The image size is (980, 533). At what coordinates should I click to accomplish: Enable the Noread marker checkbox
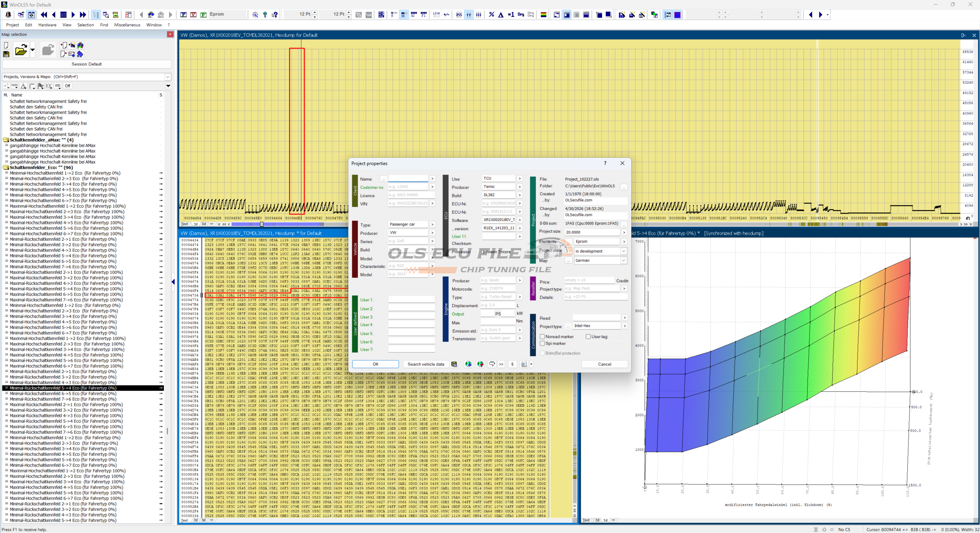pos(542,337)
